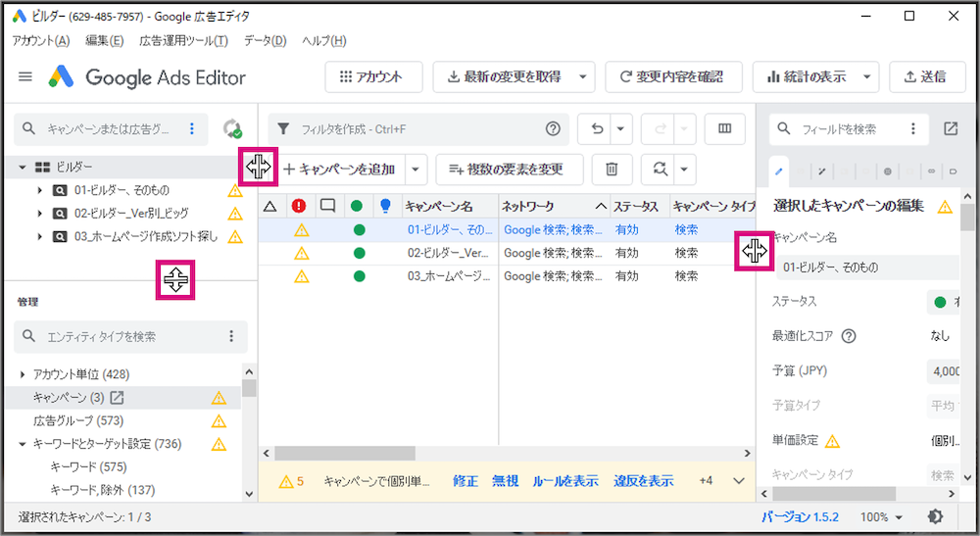Expand the warning bar chevron at the bottom
Image resolution: width=980 pixels, height=536 pixels.
(x=739, y=480)
